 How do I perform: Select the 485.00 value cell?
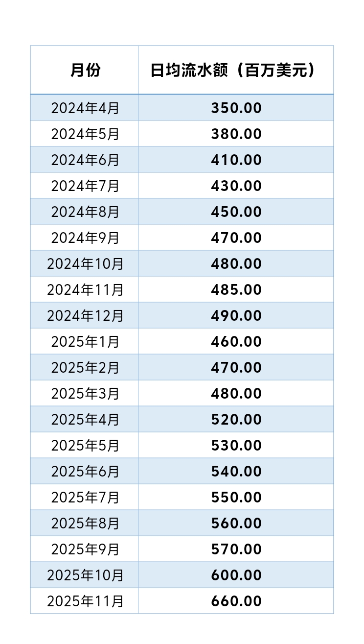236,289
